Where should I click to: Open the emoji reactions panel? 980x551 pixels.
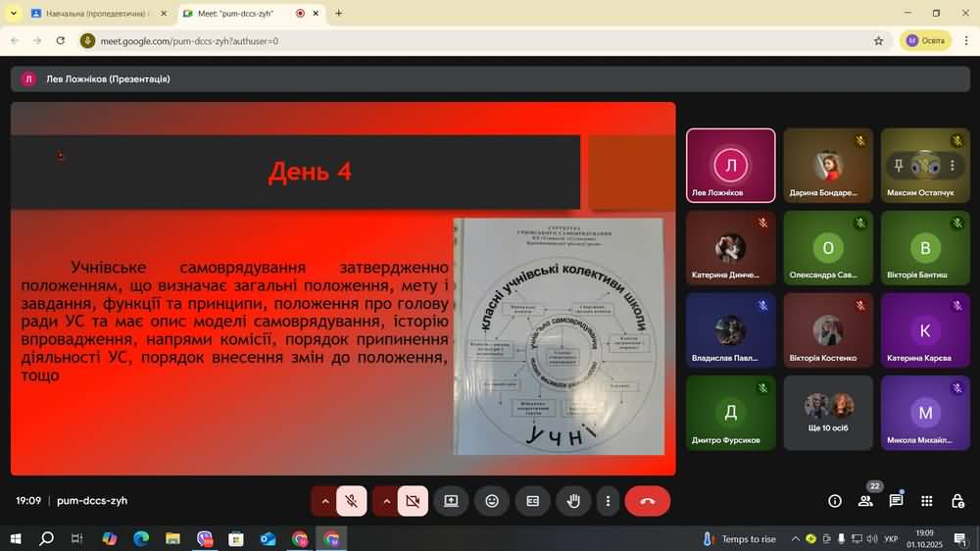point(492,501)
